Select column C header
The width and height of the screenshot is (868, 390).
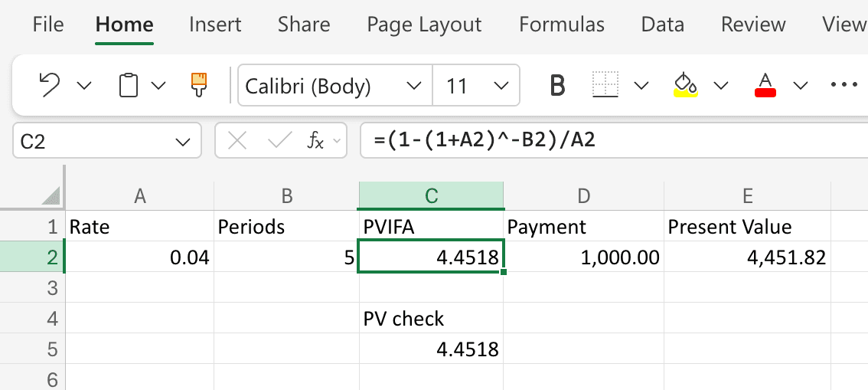(x=431, y=195)
